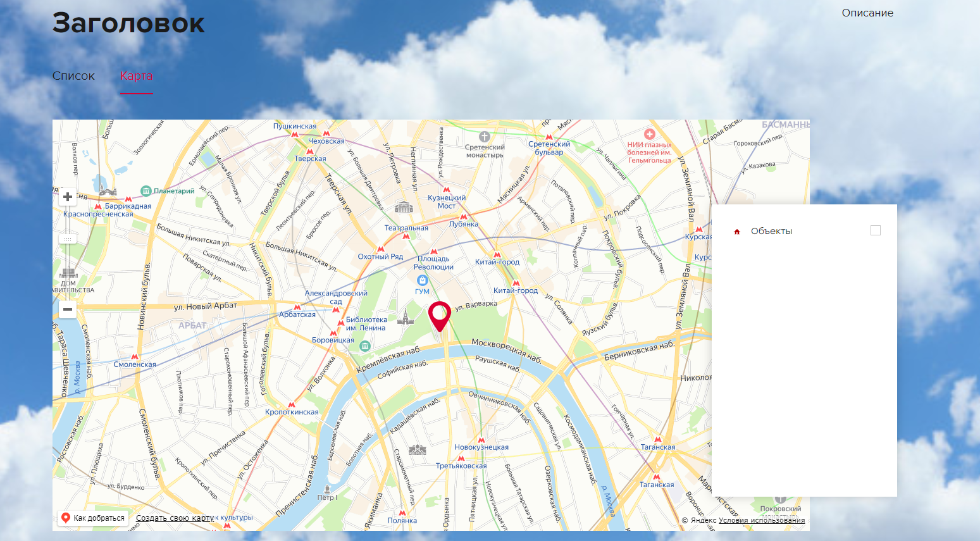Click the Дом правительства building icon
This screenshot has height=541, width=980.
tap(68, 273)
